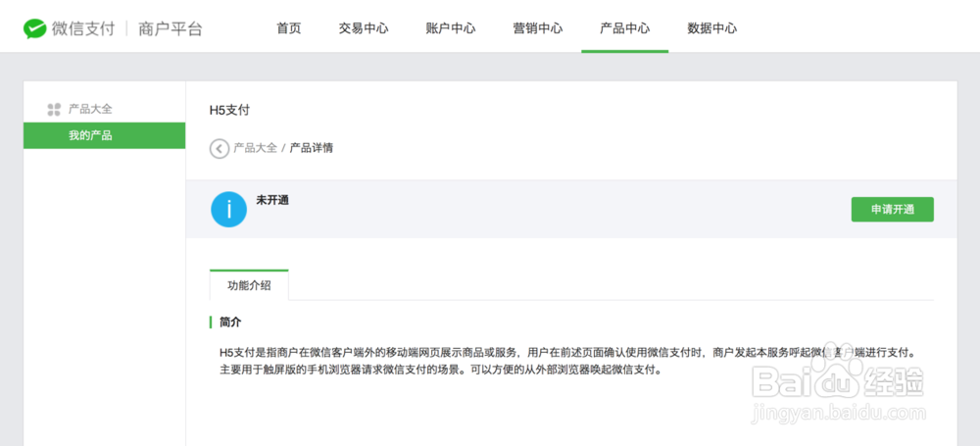Click the 申请开通 green button
Image resolution: width=980 pixels, height=446 pixels.
[893, 210]
